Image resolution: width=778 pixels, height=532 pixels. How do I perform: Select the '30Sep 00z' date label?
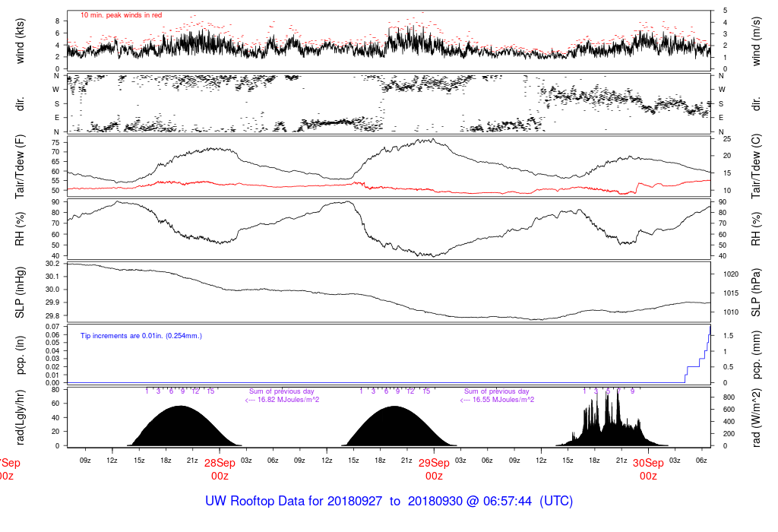649,470
